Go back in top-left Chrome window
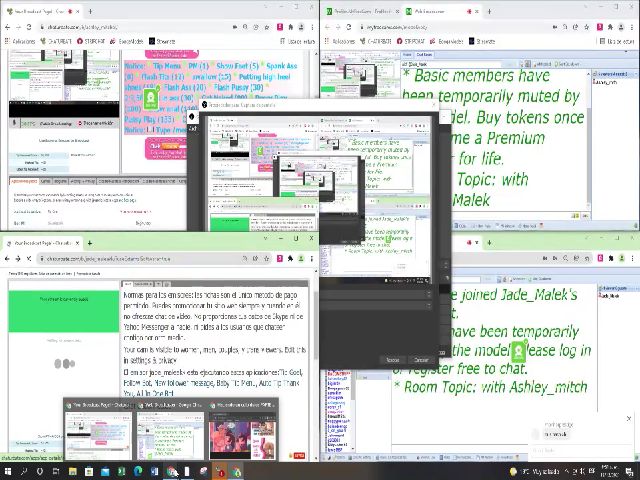The image size is (640, 480). 7,27
